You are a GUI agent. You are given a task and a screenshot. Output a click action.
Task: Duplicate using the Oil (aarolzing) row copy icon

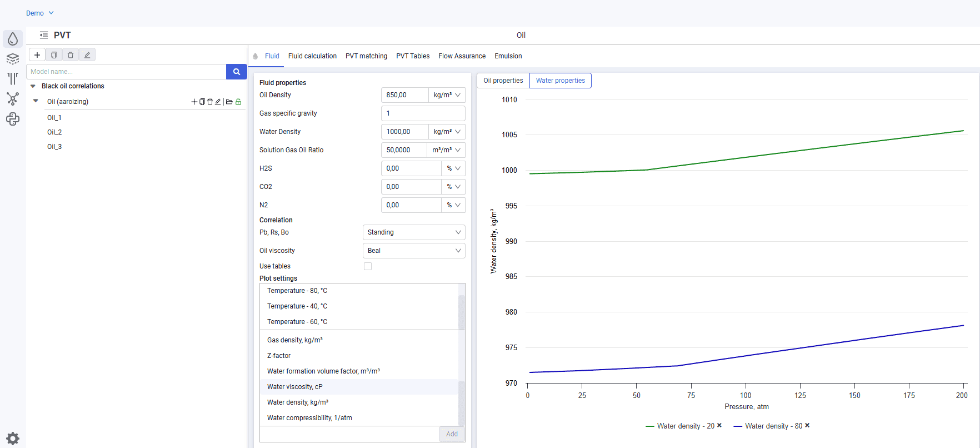202,102
